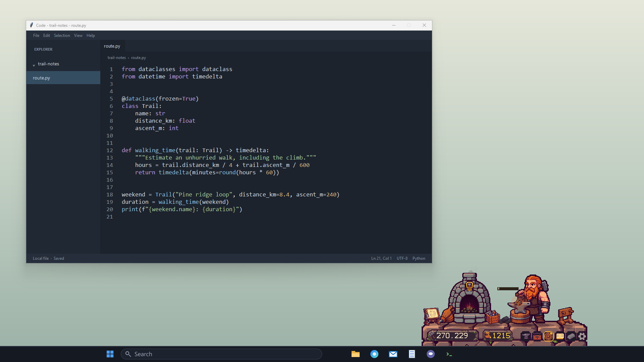Click the EXPLORER panel heading
This screenshot has height=362, width=644.
tap(43, 49)
